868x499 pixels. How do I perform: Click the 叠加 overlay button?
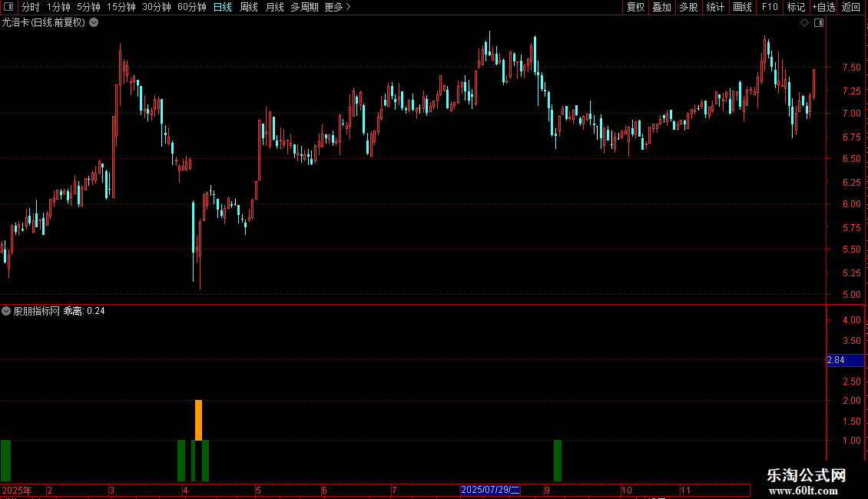661,7
